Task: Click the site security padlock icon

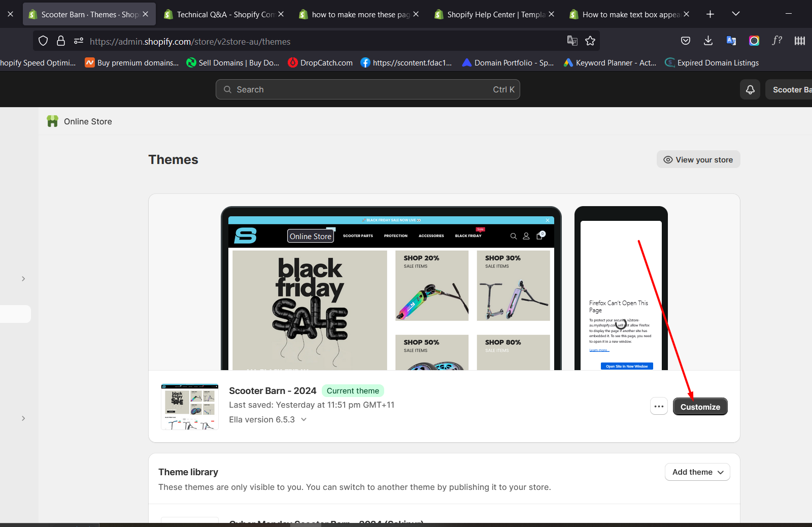Action: coord(61,41)
